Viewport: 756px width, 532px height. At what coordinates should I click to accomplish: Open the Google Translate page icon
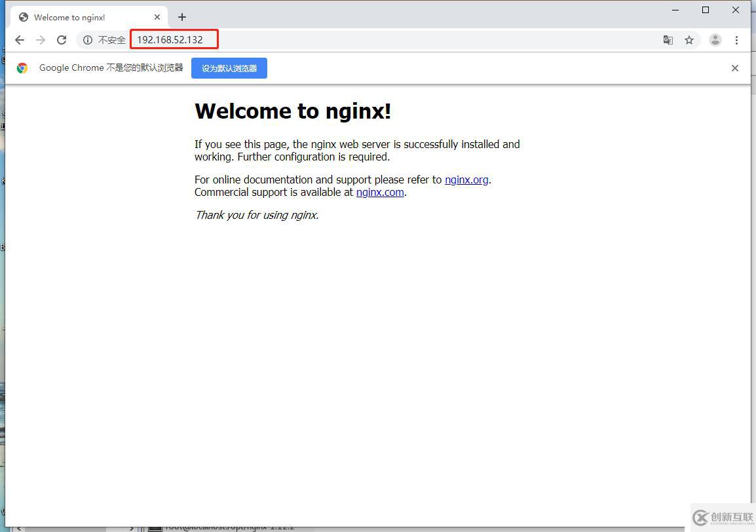click(668, 40)
